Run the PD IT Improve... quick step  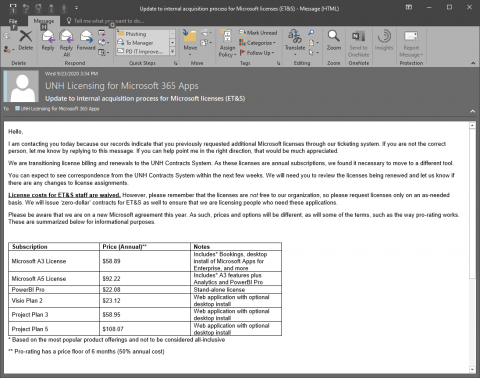(143, 52)
